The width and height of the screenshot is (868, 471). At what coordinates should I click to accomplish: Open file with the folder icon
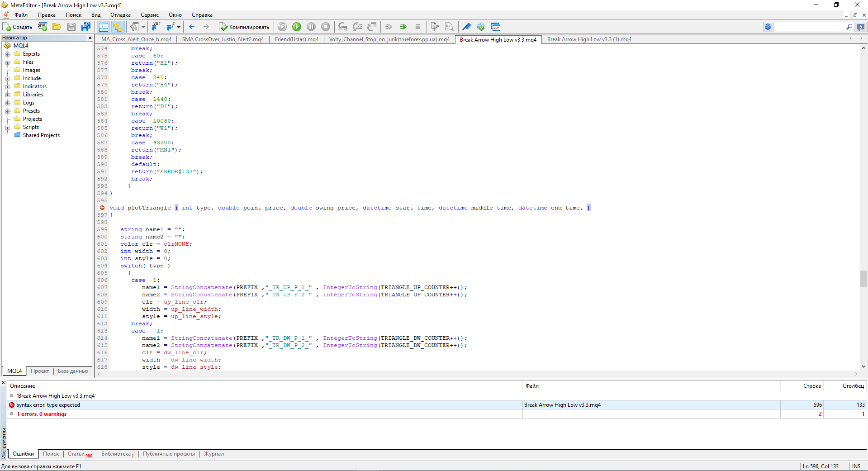click(57, 27)
